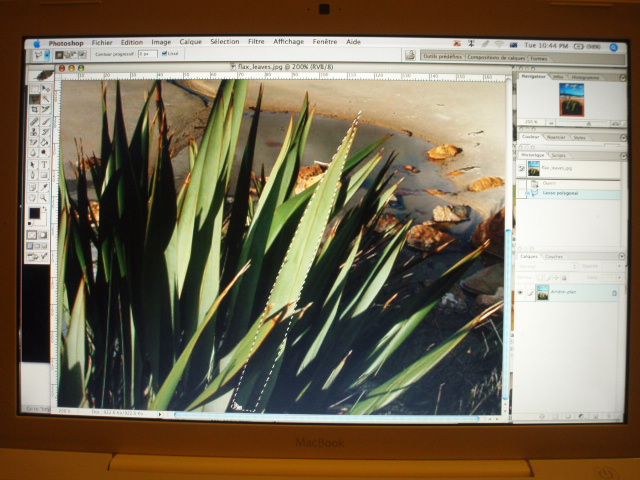The image size is (640, 480).
Task: Open the Opacité slider arrow
Action: click(x=620, y=266)
